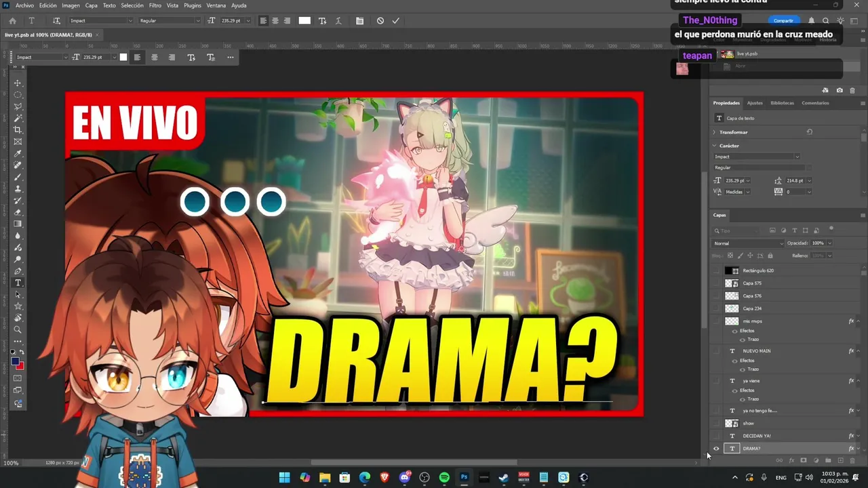
Task: Show the show layer
Action: tap(716, 423)
